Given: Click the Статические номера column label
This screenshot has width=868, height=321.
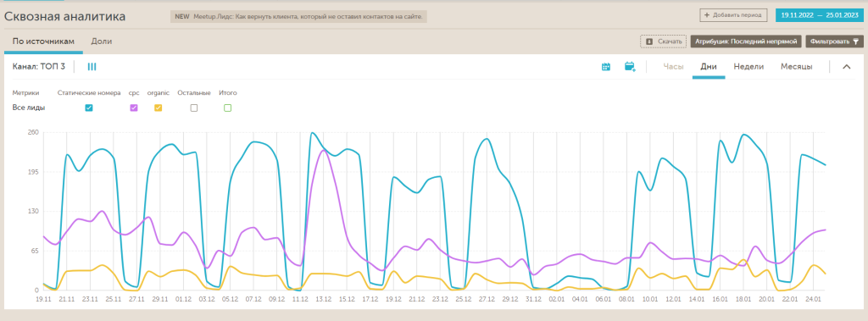Looking at the screenshot, I should (89, 93).
